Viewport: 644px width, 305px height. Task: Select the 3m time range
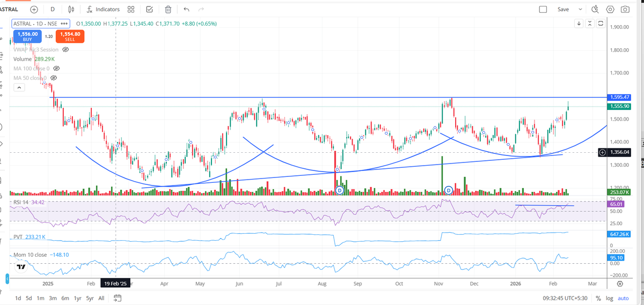click(x=53, y=298)
